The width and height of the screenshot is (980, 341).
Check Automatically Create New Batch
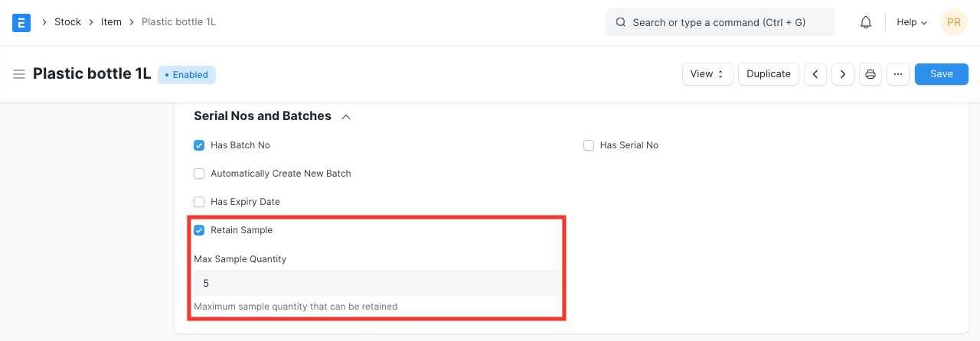coord(199,174)
